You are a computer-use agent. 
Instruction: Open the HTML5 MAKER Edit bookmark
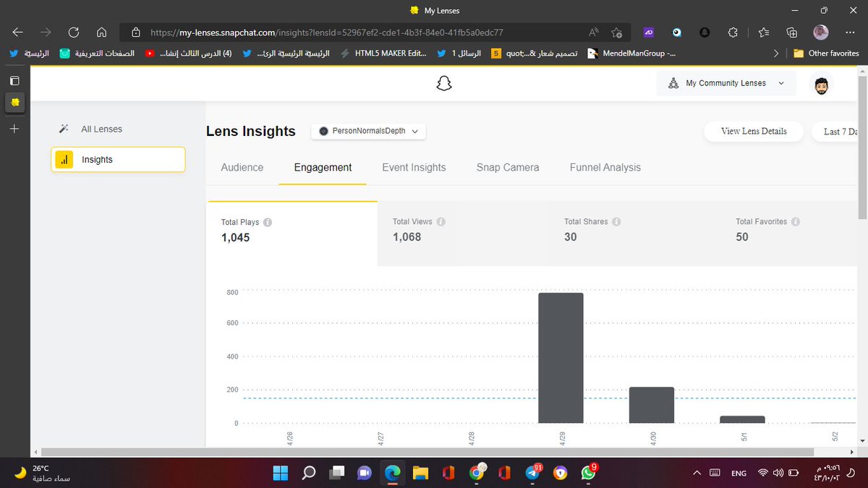pos(383,53)
